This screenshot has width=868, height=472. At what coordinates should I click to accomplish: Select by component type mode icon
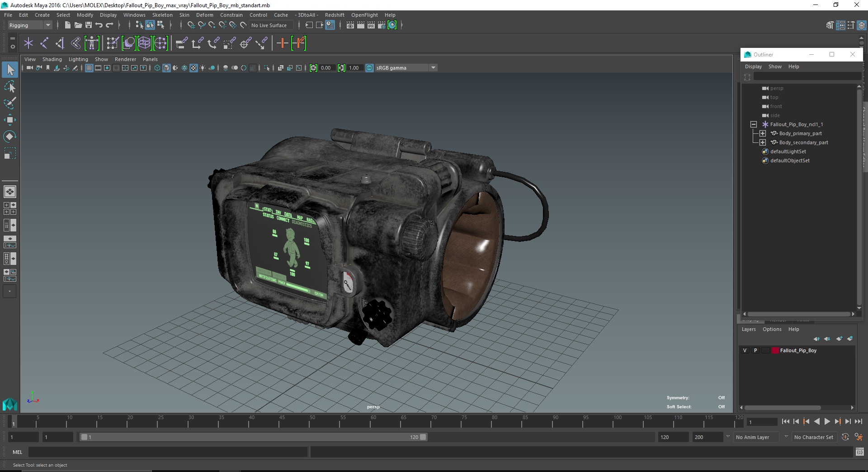[x=160, y=25]
